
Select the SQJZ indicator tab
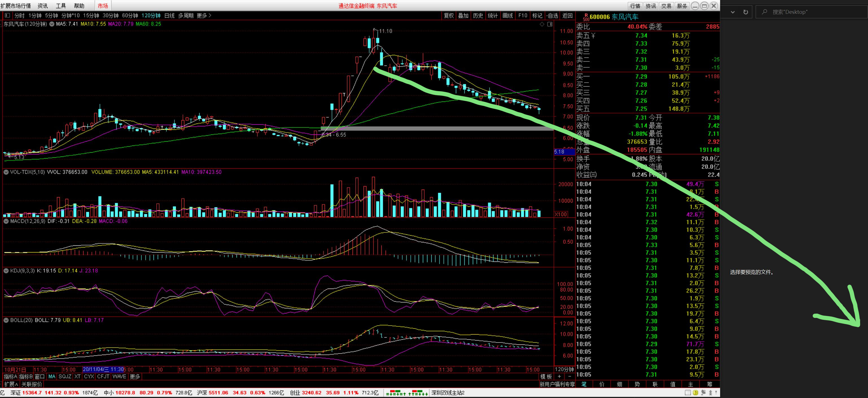(65, 377)
